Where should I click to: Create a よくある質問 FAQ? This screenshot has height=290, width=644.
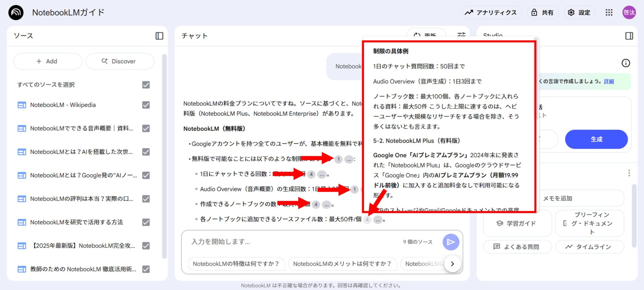tap(517, 247)
